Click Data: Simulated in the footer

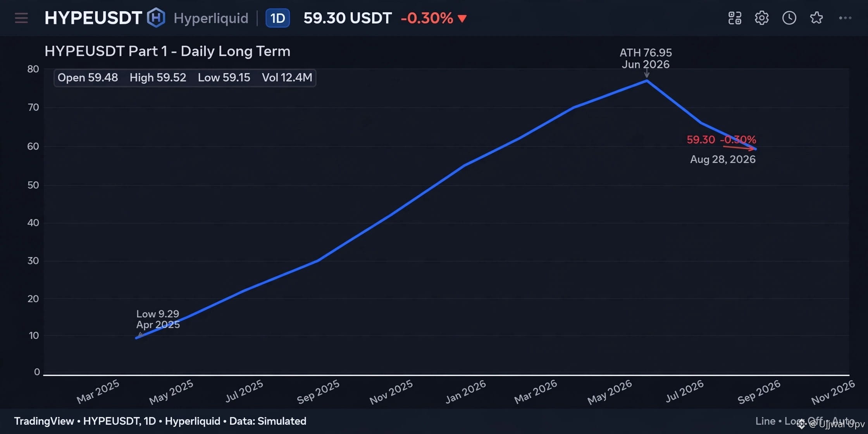tap(268, 421)
